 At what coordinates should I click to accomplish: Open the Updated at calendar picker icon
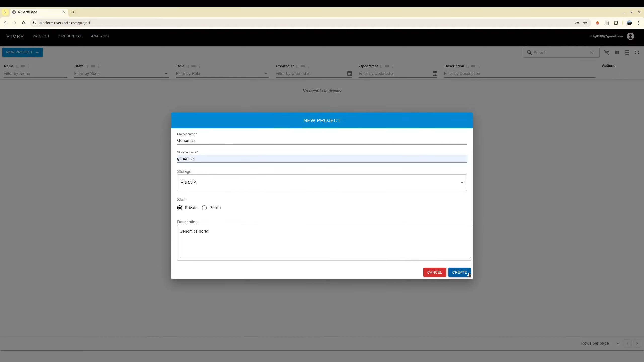click(435, 74)
